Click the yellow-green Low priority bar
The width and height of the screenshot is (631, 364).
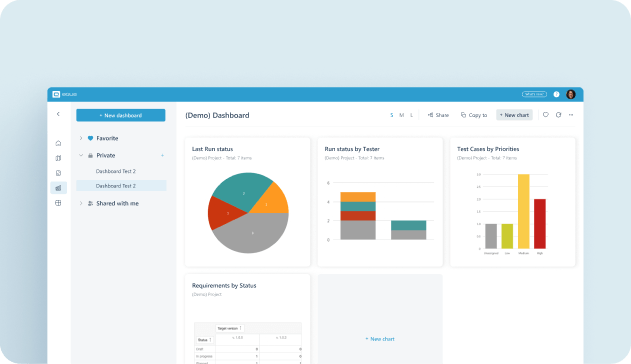507,236
